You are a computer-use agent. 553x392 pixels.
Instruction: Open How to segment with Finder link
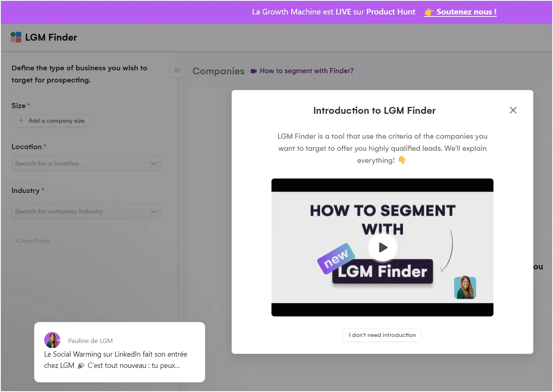[307, 71]
